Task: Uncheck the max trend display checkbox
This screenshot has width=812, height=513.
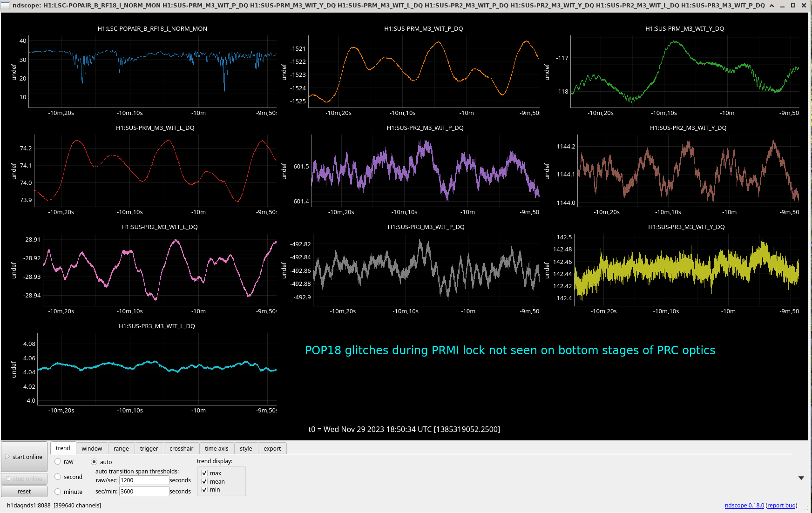Action: [x=204, y=473]
